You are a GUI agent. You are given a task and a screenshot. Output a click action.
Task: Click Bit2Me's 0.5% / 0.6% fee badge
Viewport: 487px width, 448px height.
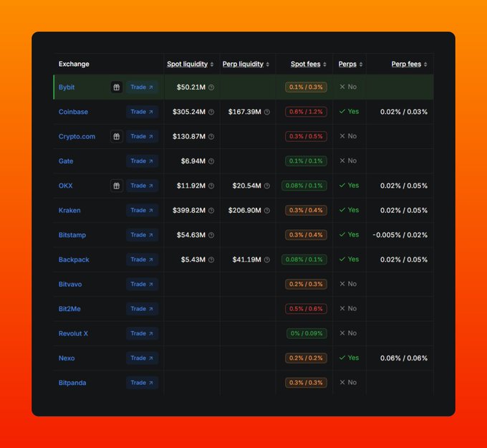point(306,309)
